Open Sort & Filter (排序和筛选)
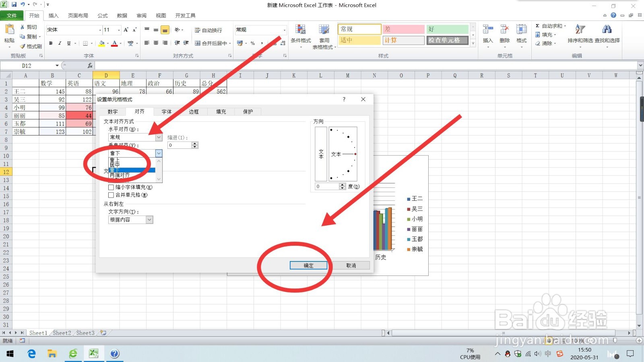The height and width of the screenshot is (362, 644). coord(580,35)
